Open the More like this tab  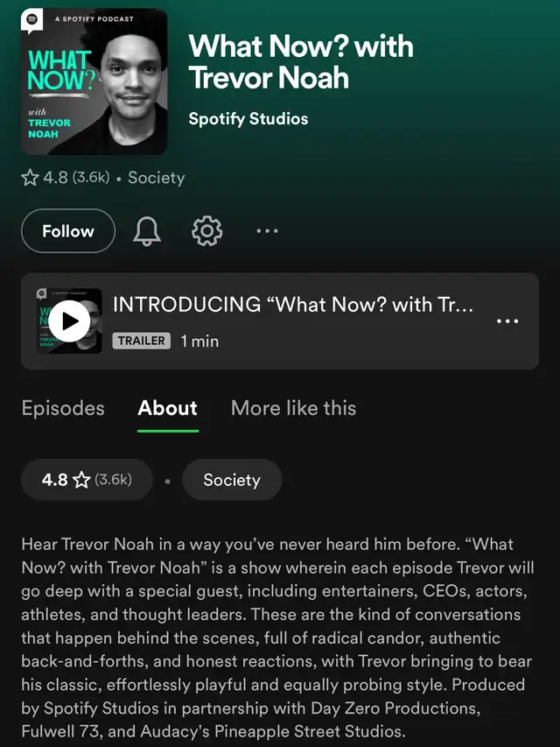293,408
